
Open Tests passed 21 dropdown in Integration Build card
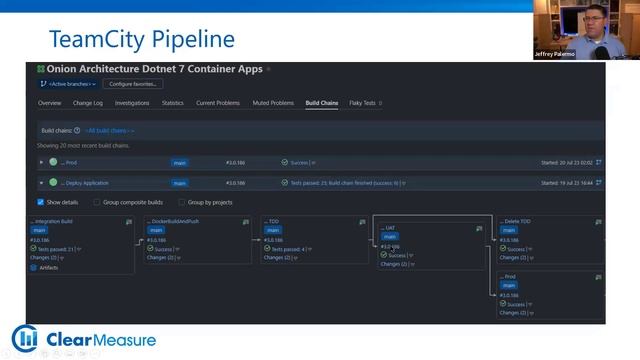coord(79,249)
